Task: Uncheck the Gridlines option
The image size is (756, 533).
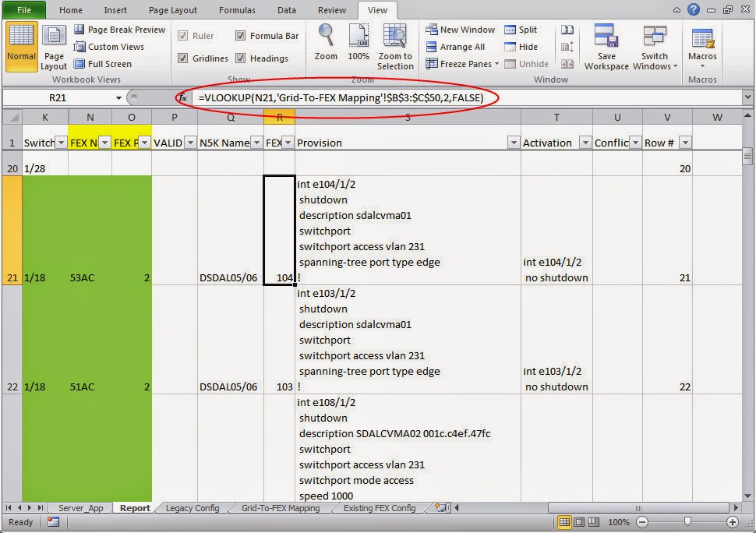Action: point(184,58)
